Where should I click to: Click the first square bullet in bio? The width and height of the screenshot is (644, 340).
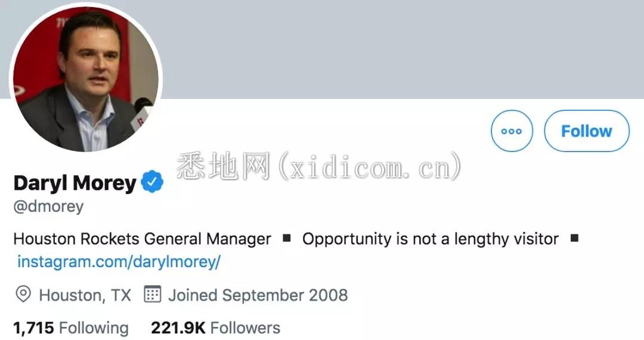(x=287, y=238)
